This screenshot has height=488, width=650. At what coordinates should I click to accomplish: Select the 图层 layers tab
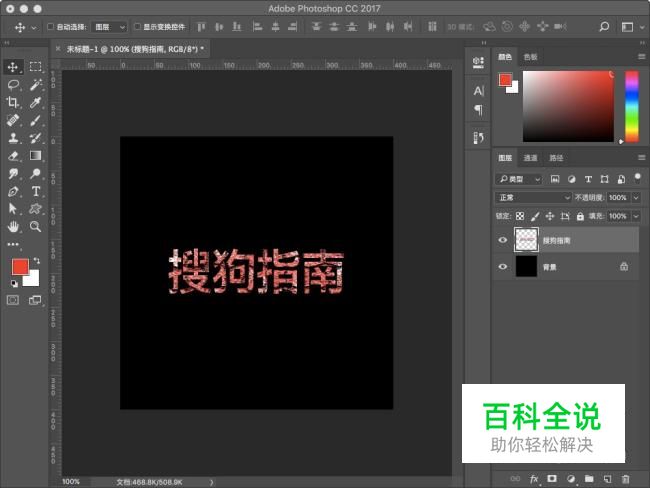point(505,158)
